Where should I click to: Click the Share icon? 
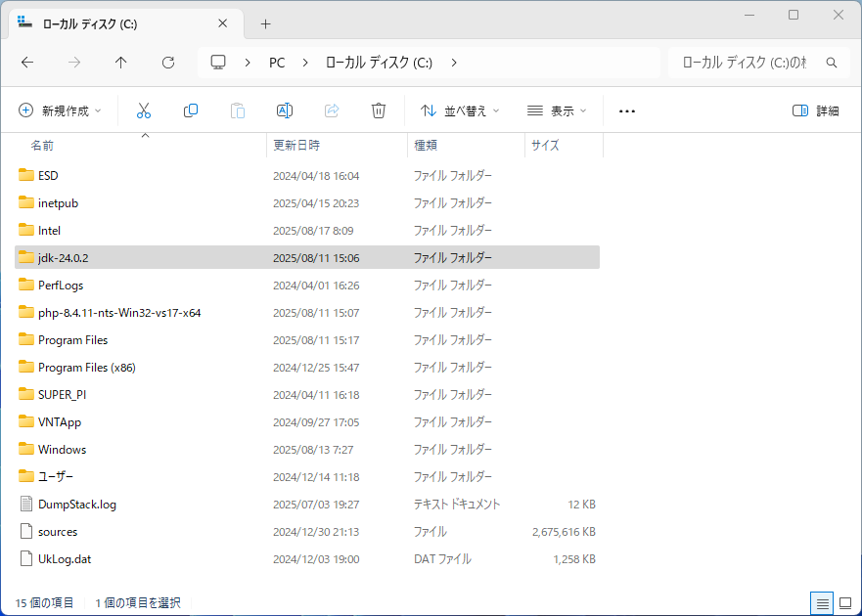tap(332, 110)
